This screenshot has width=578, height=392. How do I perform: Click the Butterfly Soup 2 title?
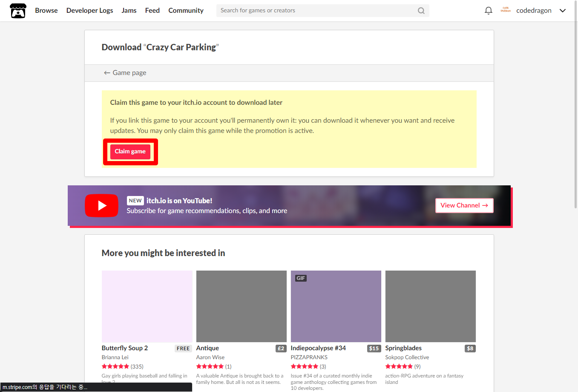(125, 348)
